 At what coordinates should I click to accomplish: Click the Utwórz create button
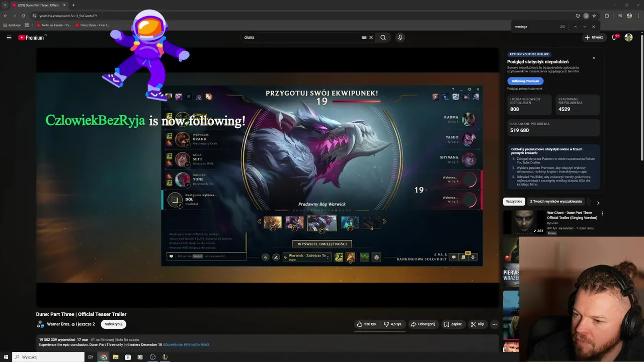click(594, 37)
